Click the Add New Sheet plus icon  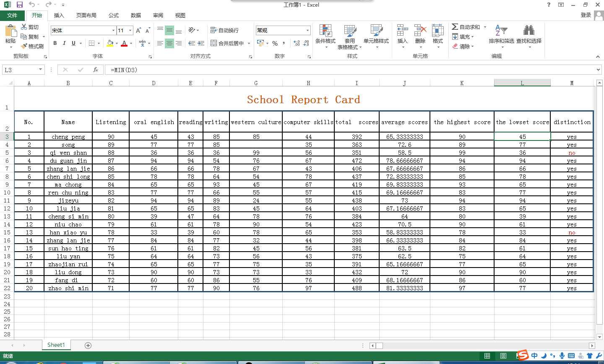tap(88, 345)
